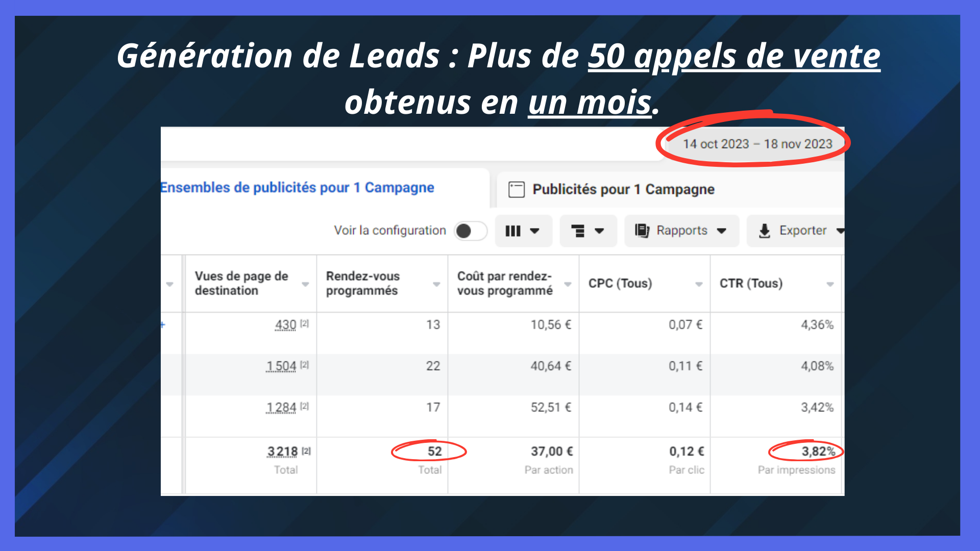
Task: Click the 1 284 landing page views value
Action: pos(281,408)
